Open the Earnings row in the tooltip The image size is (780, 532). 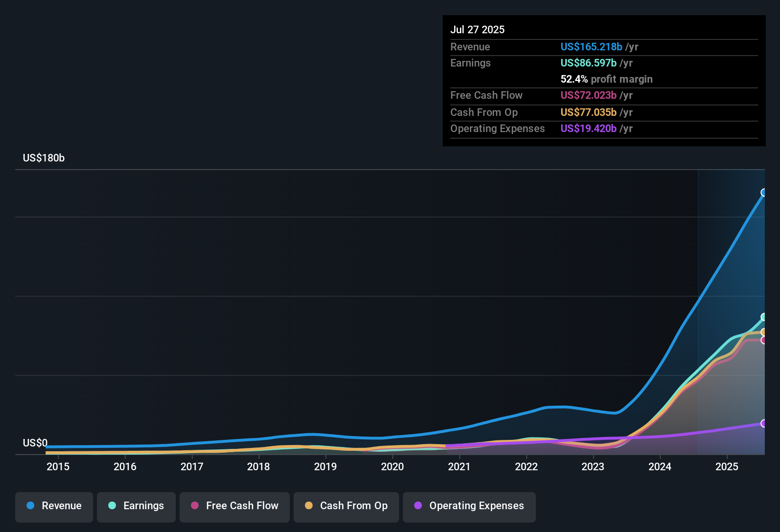[470, 63]
